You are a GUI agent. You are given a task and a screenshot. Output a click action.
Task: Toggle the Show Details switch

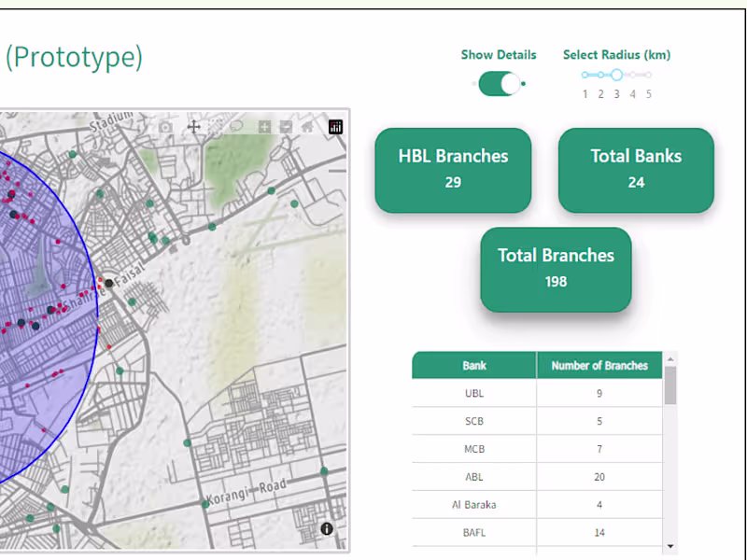500,84
